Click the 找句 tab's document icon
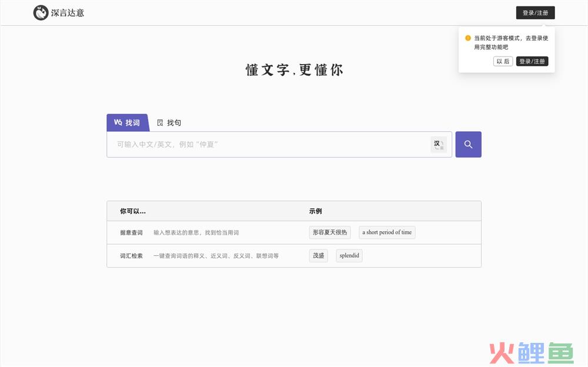This screenshot has height=367, width=588. click(x=160, y=123)
